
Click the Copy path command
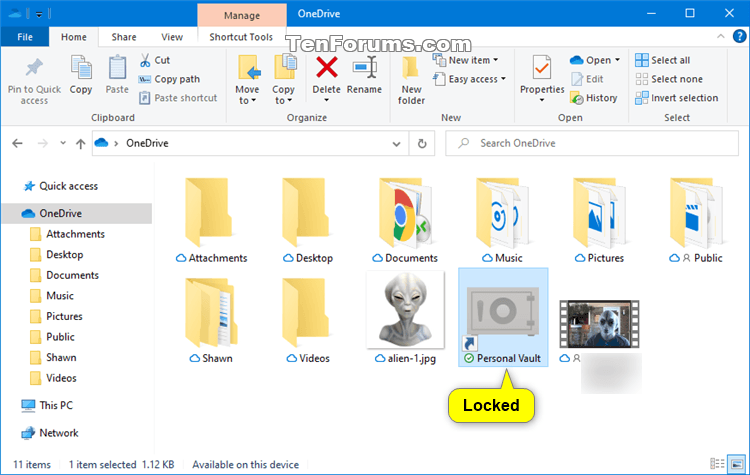click(169, 79)
